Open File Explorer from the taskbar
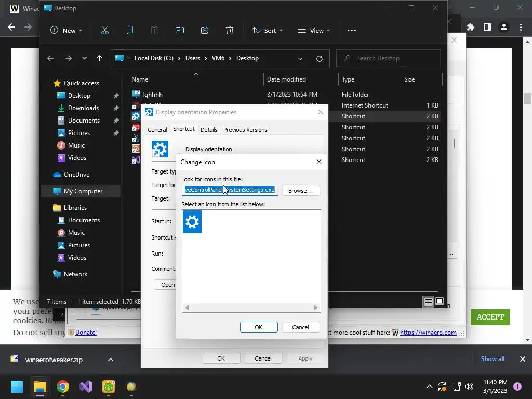The image size is (532, 399). 39,387
